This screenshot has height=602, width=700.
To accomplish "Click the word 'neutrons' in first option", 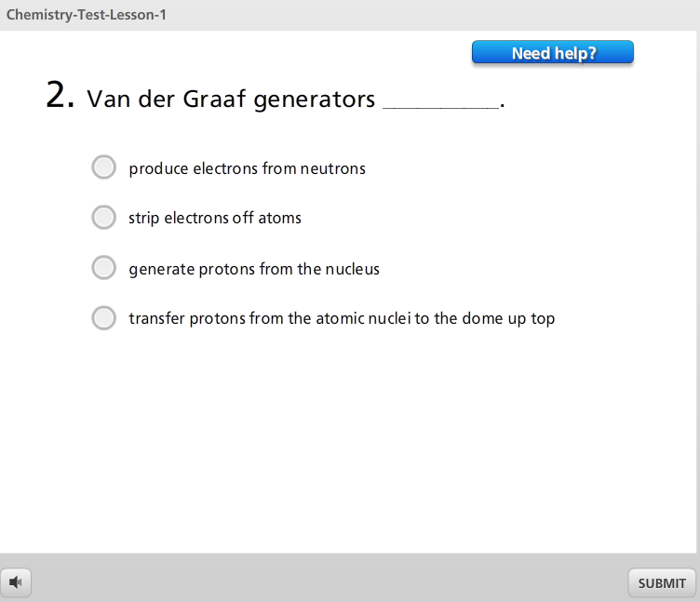I will pyautogui.click(x=332, y=168).
